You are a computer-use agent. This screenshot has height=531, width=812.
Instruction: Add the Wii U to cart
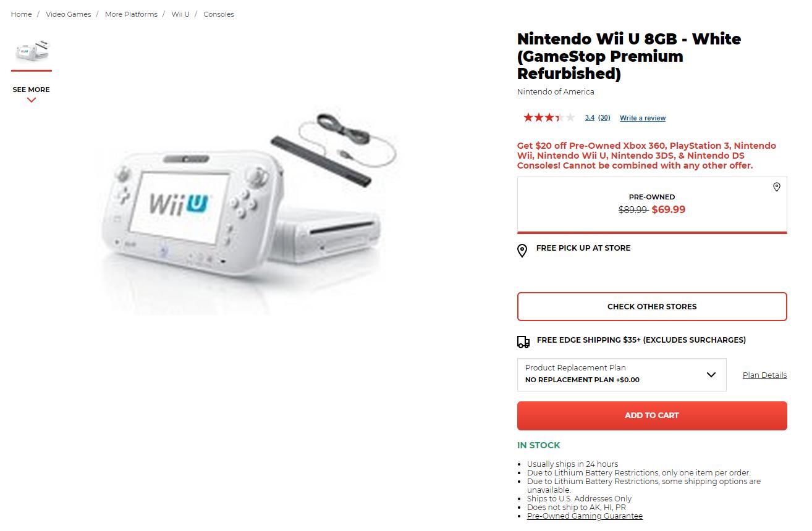[x=652, y=416]
